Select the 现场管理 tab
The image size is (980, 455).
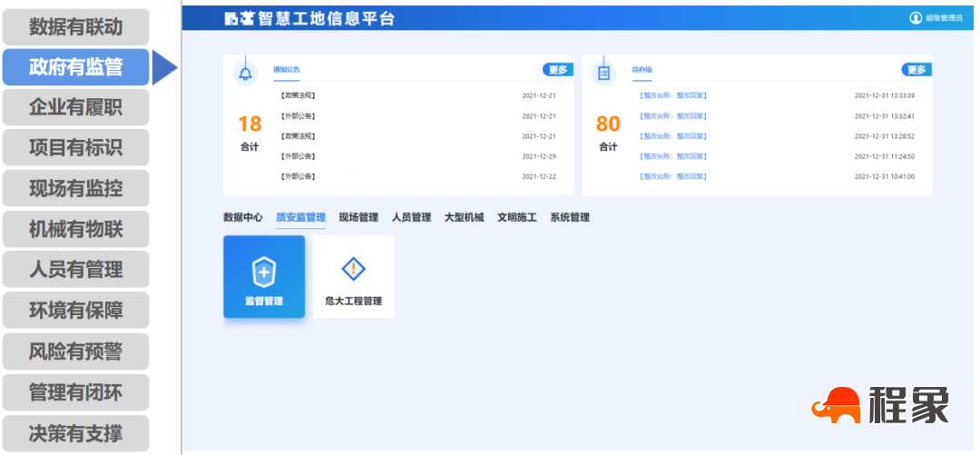pos(358,218)
